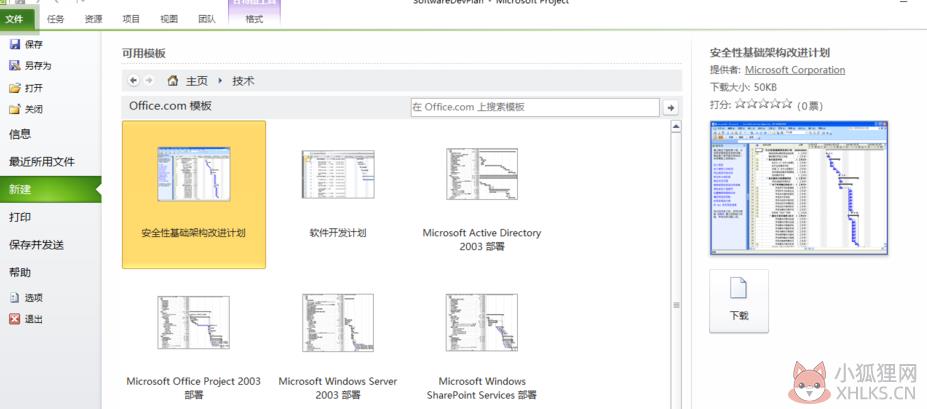Click the red Exit (退出) icon
Viewport: 927px width, 409px height.
pyautogui.click(x=15, y=319)
